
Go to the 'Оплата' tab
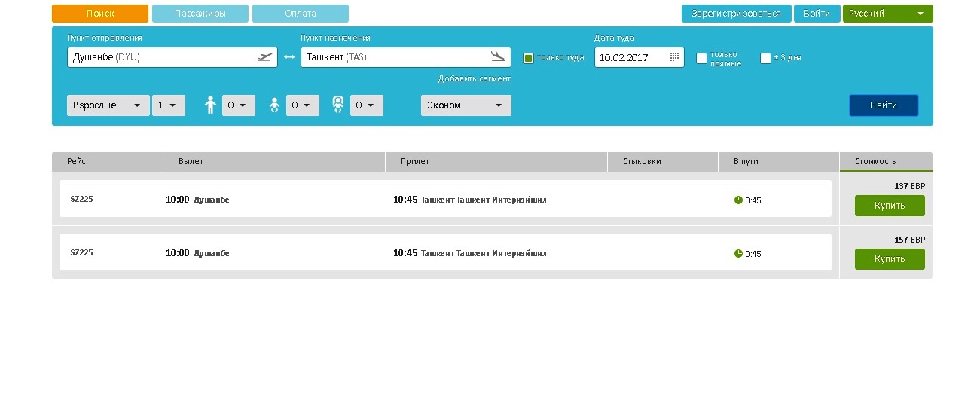[x=301, y=14]
